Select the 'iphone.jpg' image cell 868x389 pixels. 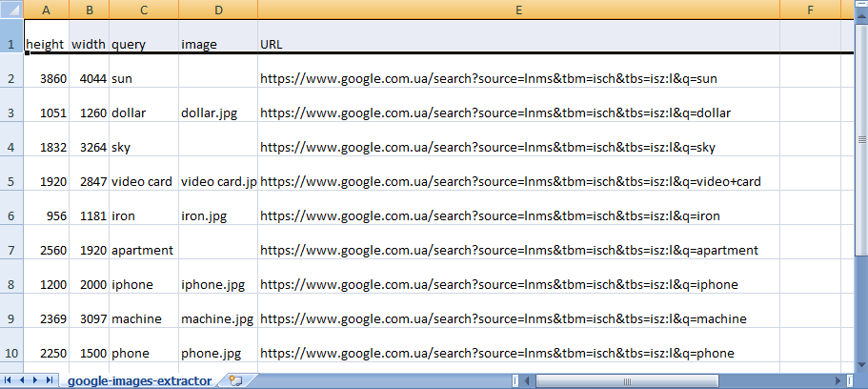pos(218,277)
